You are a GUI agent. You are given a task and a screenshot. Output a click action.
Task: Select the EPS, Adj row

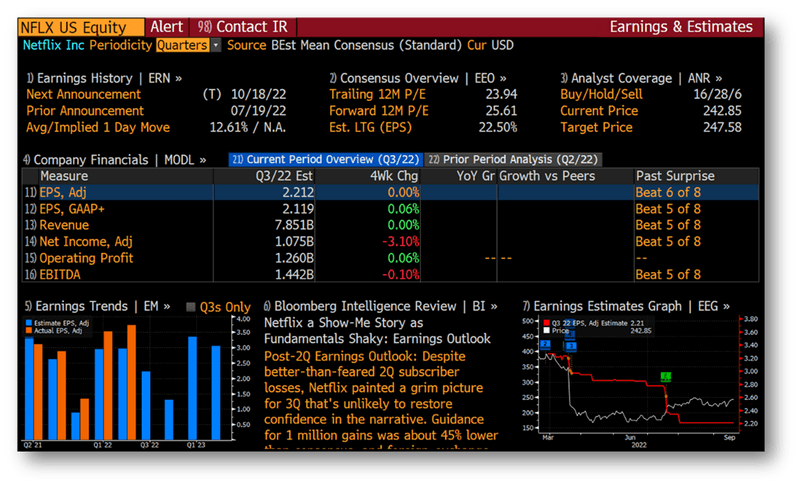point(390,192)
